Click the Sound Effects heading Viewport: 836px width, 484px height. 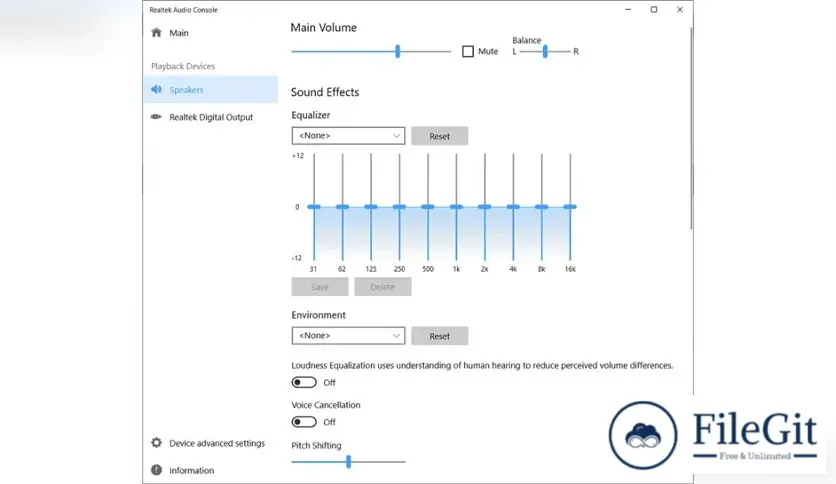[x=325, y=92]
